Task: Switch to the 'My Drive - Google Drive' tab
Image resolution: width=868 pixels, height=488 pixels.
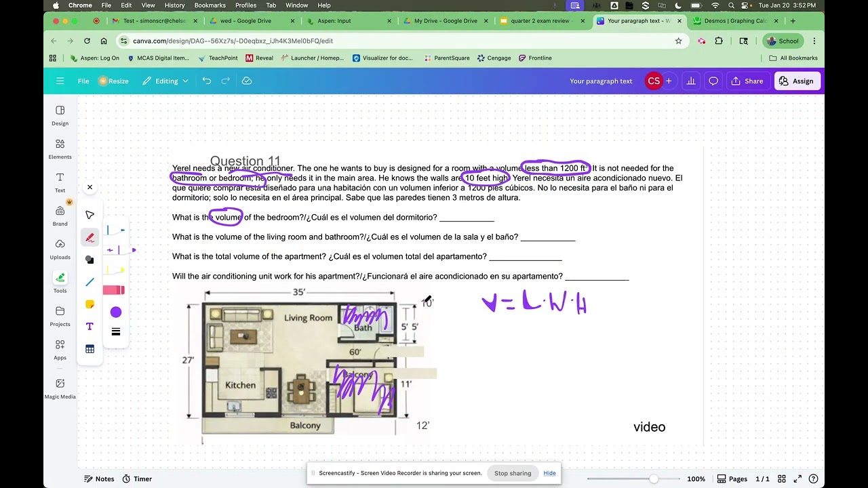Action: click(446, 21)
